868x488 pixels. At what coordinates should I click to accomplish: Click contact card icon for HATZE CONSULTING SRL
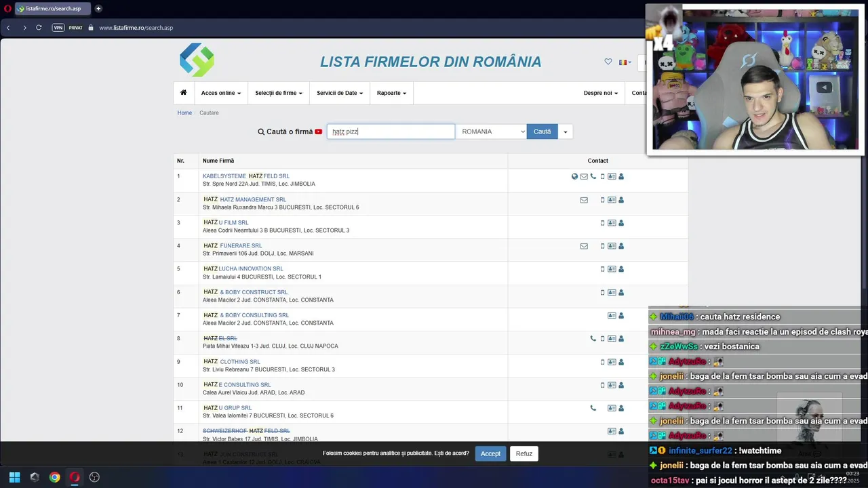(612, 385)
